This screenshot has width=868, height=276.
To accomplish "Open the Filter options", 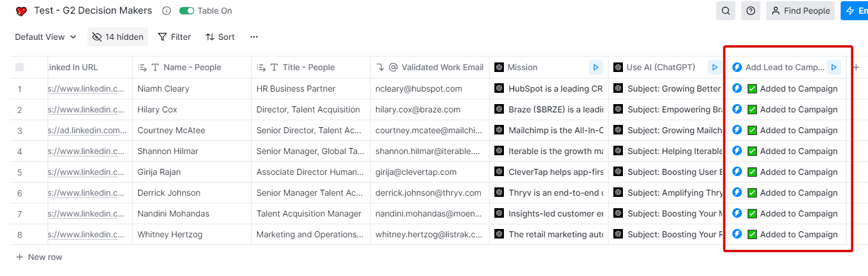I will pos(174,37).
